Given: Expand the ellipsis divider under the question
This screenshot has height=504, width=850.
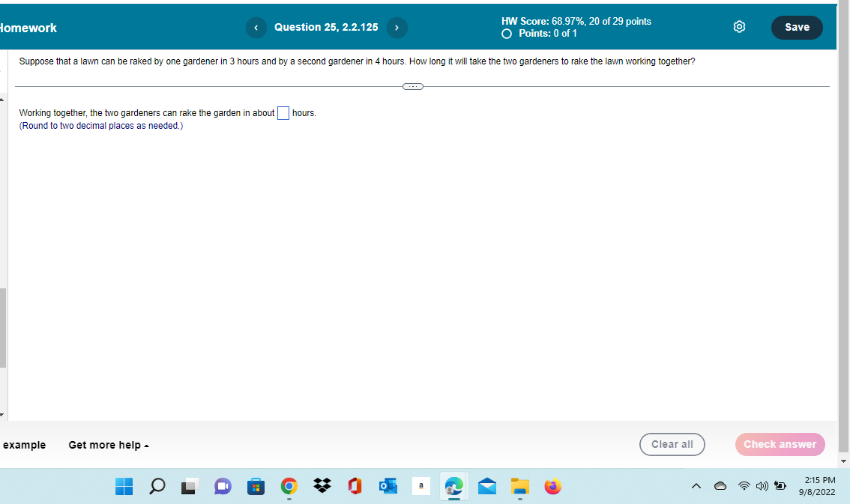Looking at the screenshot, I should point(412,86).
